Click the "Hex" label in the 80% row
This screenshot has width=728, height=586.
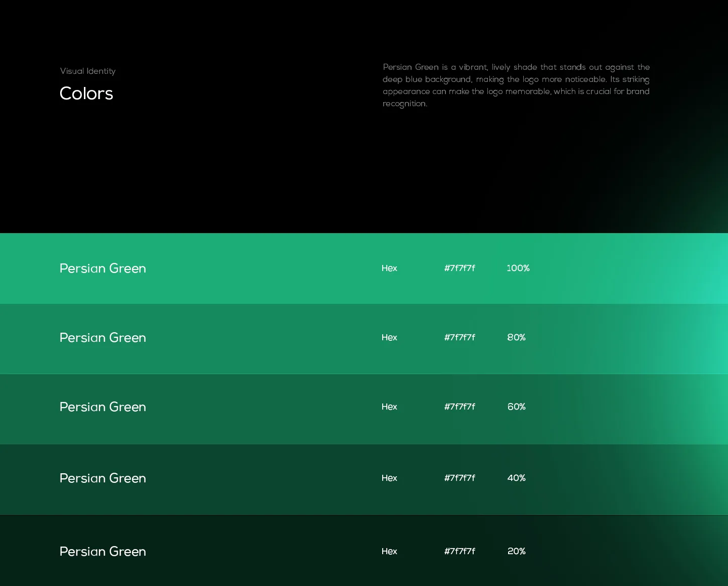[389, 338]
